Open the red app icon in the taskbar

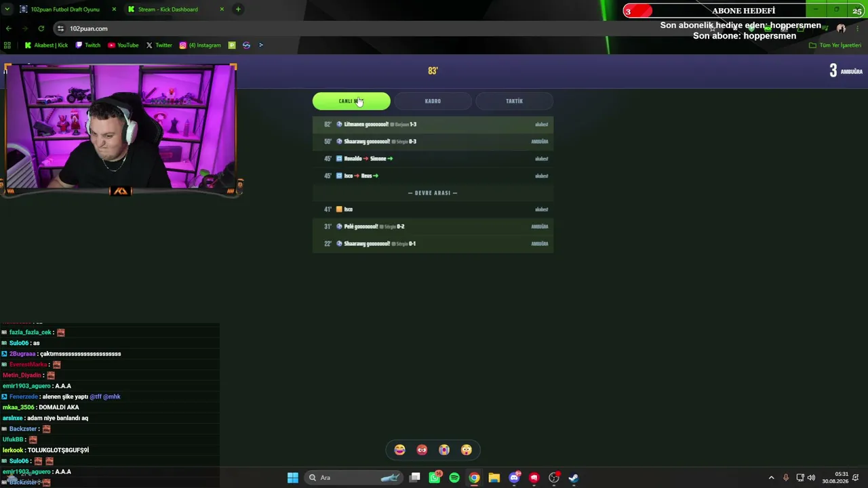point(534,478)
